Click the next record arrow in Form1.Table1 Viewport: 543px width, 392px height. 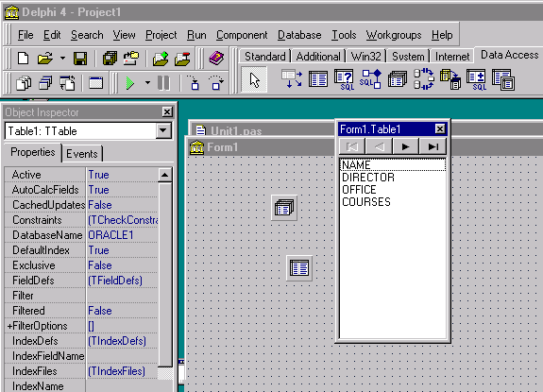pos(405,146)
